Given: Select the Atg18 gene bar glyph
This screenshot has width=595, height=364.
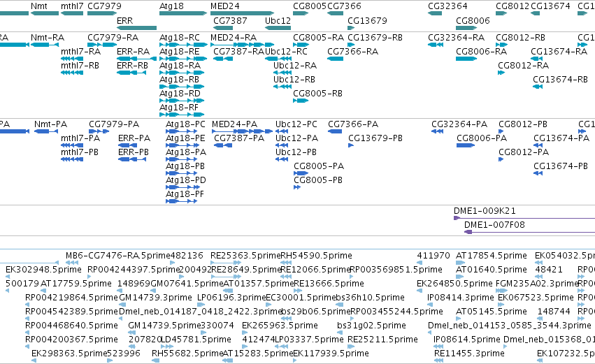Looking at the screenshot, I should coord(183,13).
